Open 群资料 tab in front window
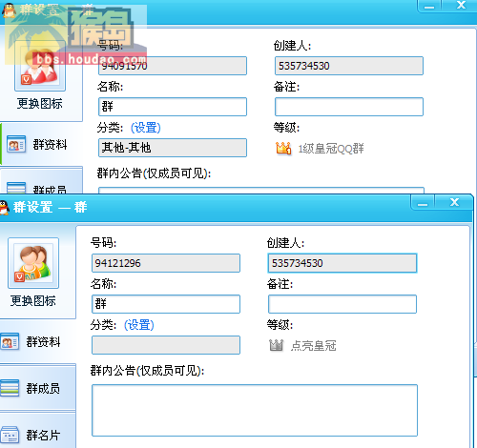 pos(38,342)
